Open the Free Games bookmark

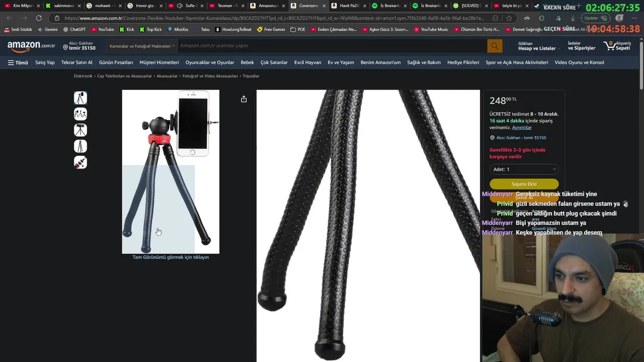point(271,30)
